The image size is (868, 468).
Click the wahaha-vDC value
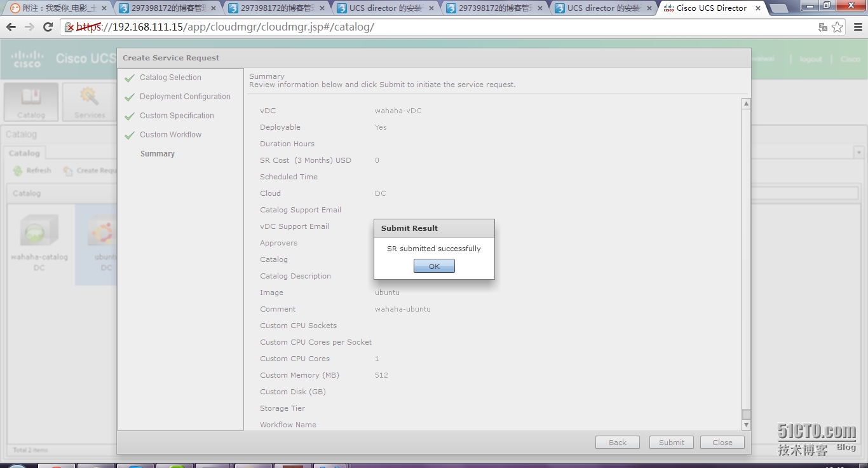pyautogui.click(x=398, y=111)
